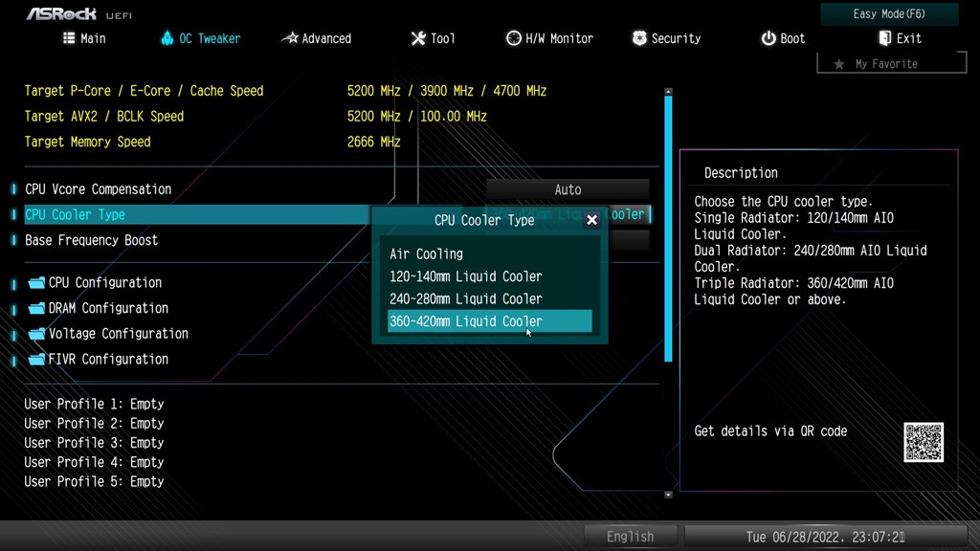Open the Main tab list icon

pyautogui.click(x=69, y=38)
